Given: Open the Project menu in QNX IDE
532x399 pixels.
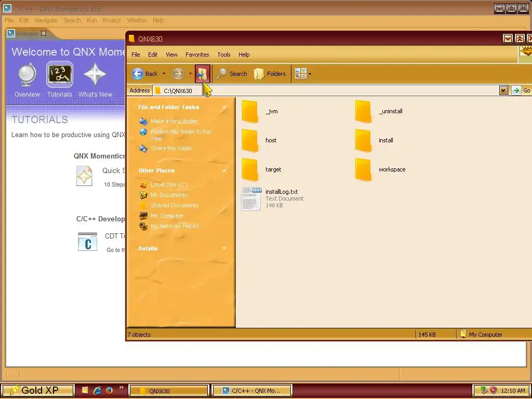Looking at the screenshot, I should pyautogui.click(x=112, y=20).
